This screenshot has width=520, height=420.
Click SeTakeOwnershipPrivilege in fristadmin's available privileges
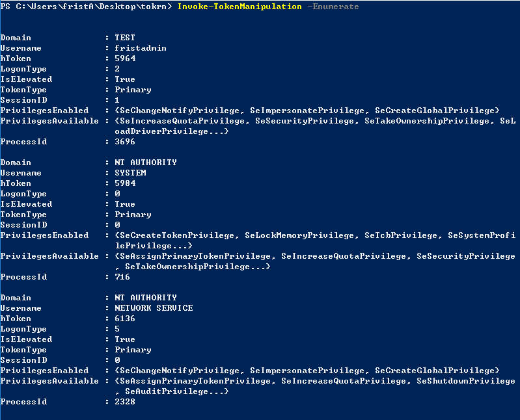(x=427, y=121)
